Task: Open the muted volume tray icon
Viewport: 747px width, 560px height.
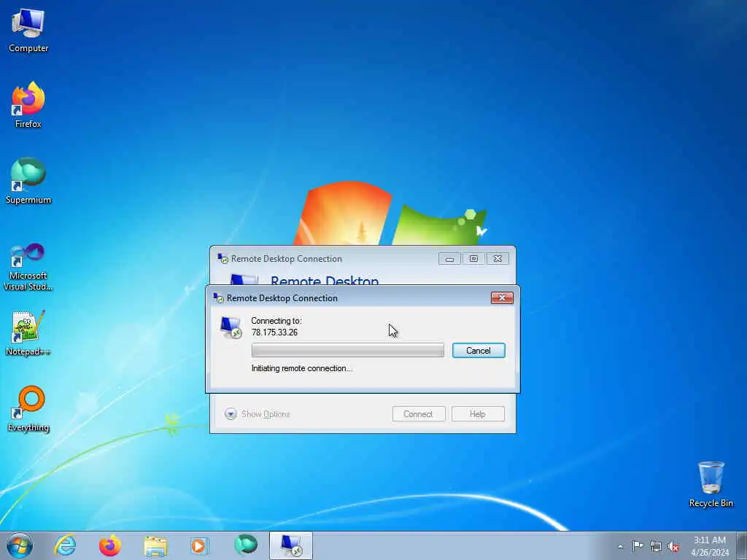Action: click(x=673, y=546)
